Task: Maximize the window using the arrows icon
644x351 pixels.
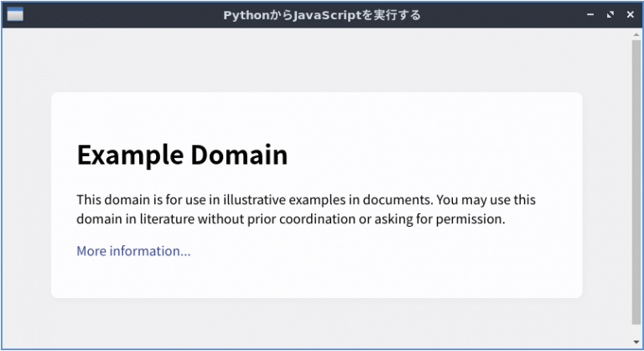Action: (610, 15)
